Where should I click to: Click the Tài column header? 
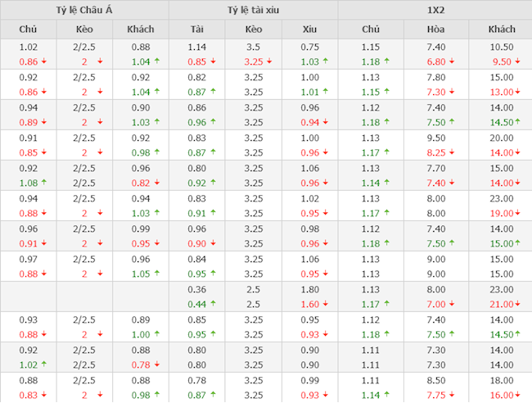[x=196, y=29]
